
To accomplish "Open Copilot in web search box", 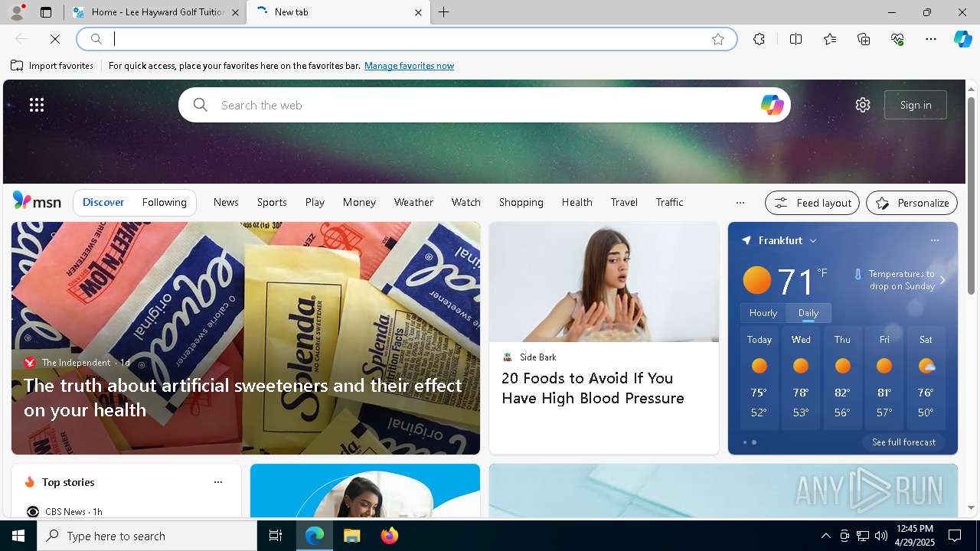I will pyautogui.click(x=772, y=105).
